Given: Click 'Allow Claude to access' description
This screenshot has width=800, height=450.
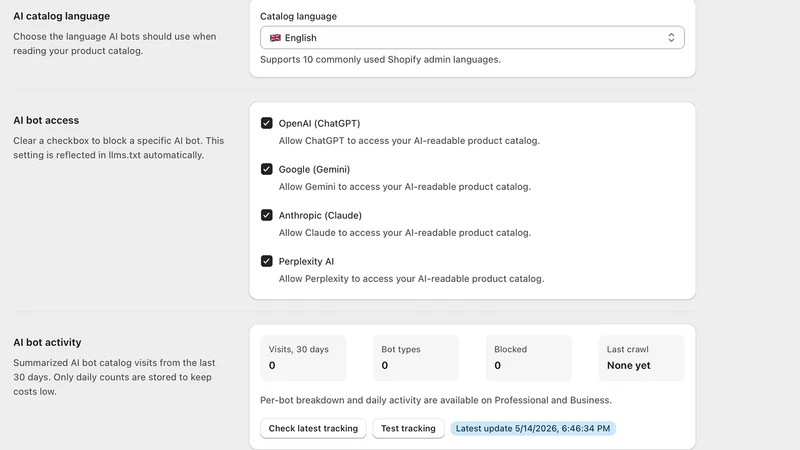Looking at the screenshot, I should point(405,233).
